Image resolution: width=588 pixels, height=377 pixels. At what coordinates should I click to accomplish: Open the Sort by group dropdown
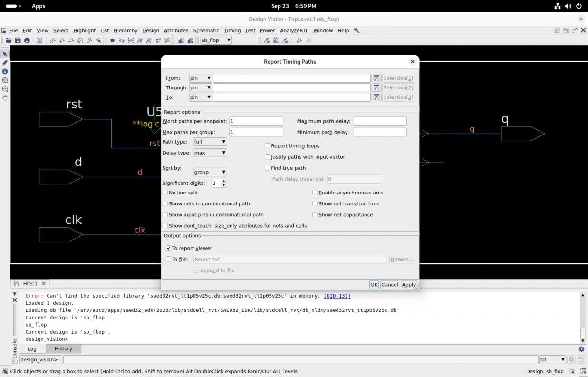click(x=210, y=172)
